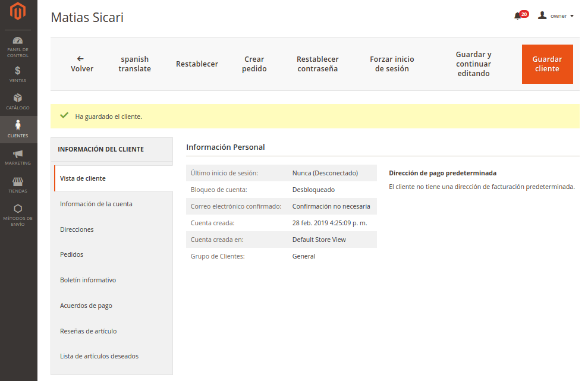Select the Vista de cliente tab
This screenshot has height=381, width=588.
pos(114,178)
